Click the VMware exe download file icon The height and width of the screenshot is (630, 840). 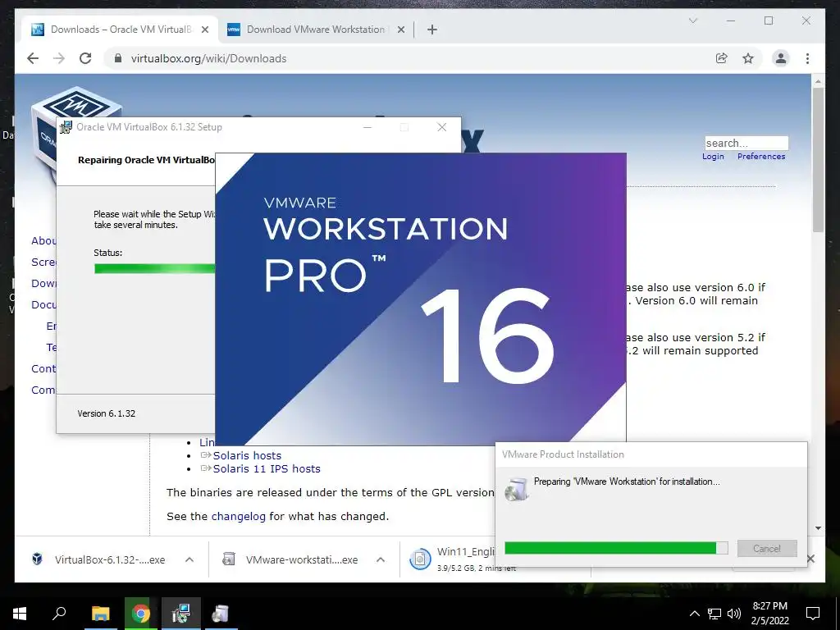(x=229, y=559)
